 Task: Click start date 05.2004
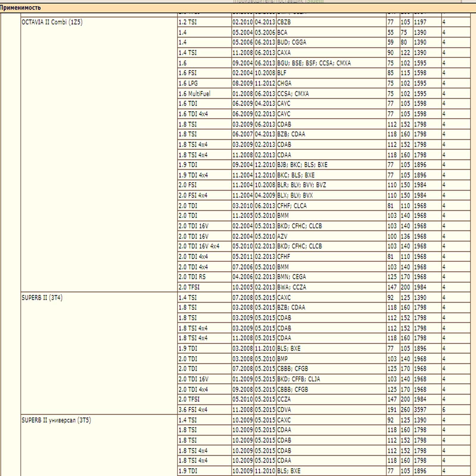point(242,32)
